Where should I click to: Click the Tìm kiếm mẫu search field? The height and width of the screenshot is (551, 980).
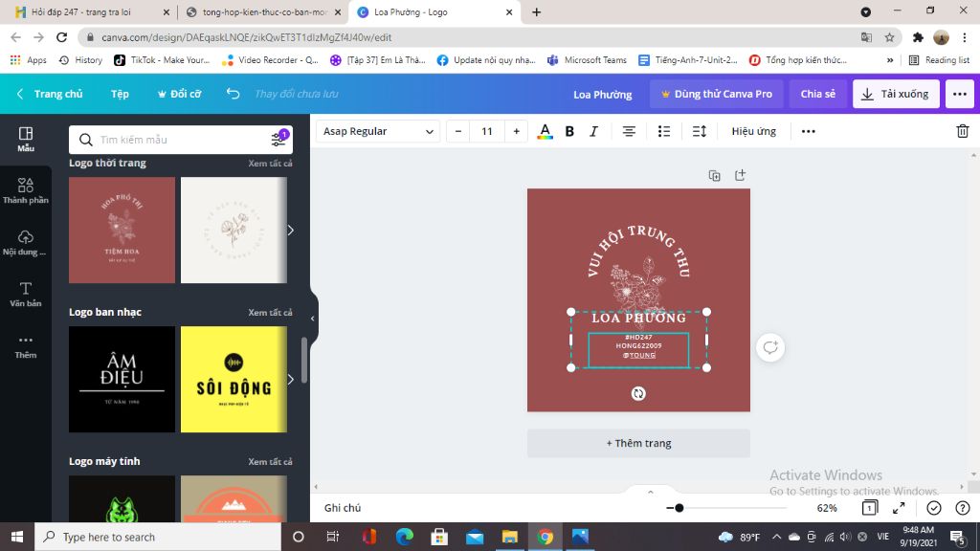pos(181,140)
